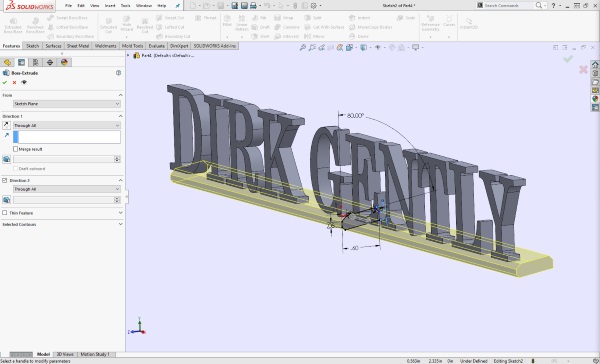Screen dimensions: 600x364
Task: Toggle the Direction 1 draft on/off button
Action: tap(6, 159)
